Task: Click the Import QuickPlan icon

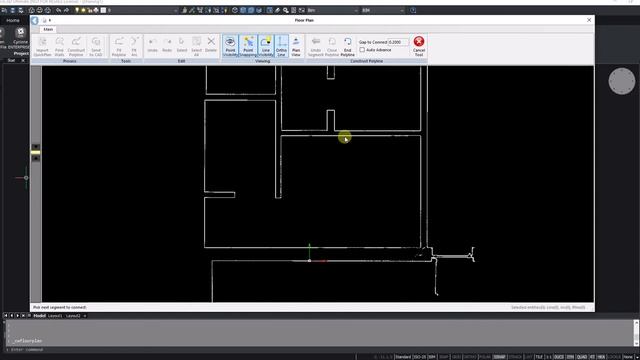Action: [42, 46]
